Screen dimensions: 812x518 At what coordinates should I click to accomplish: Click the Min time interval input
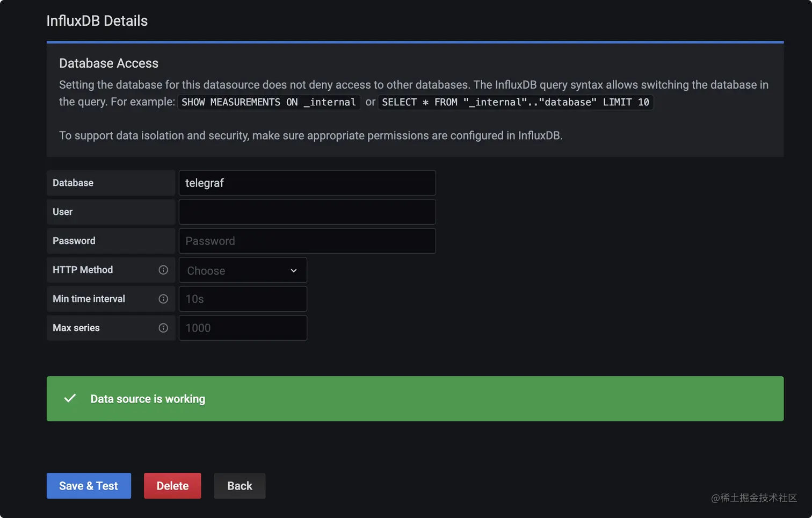243,299
